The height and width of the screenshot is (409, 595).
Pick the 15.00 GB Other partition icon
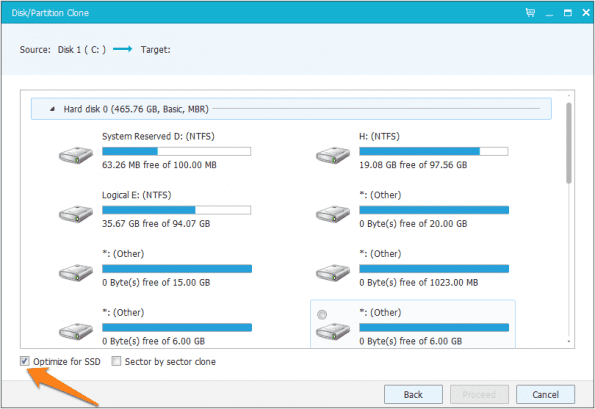tap(76, 273)
